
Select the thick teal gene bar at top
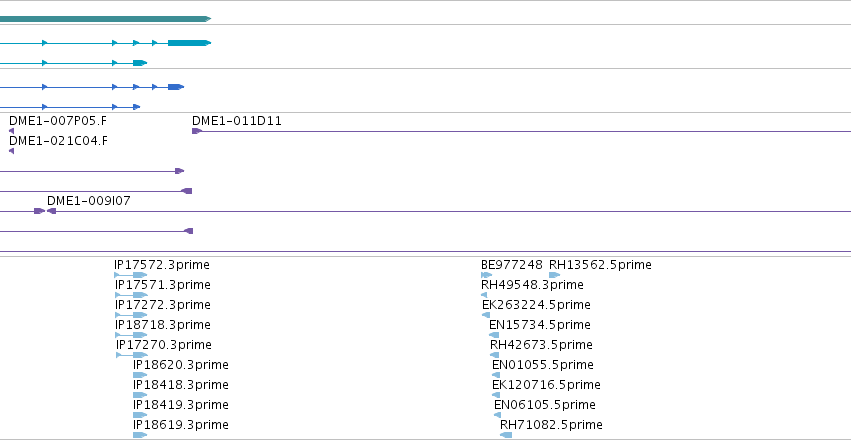coord(105,19)
